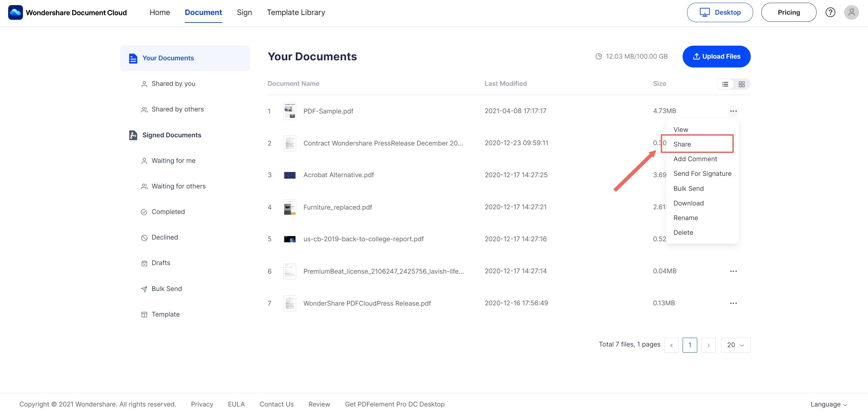The width and height of the screenshot is (868, 414).
Task: Open Furniture_replaced.pdf thumbnail
Action: tap(290, 207)
